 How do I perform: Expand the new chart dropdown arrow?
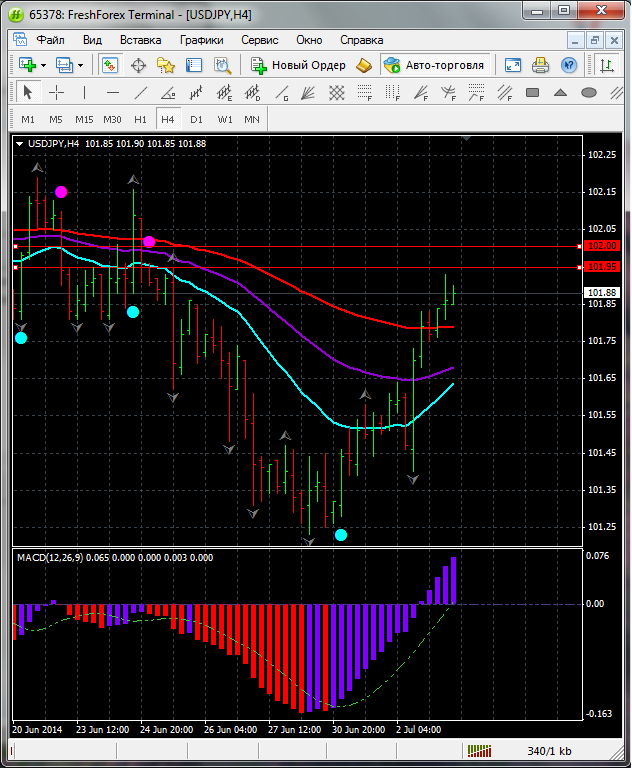point(43,65)
